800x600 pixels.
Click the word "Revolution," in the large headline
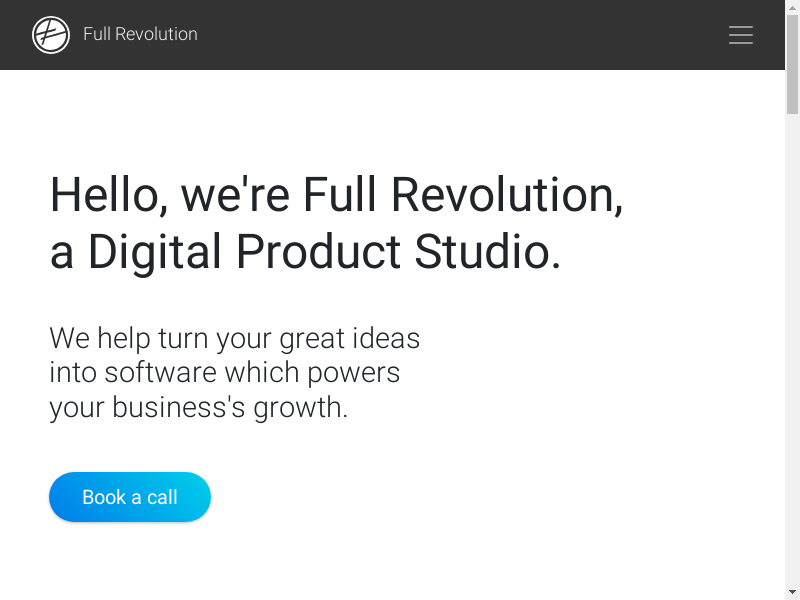click(x=507, y=194)
